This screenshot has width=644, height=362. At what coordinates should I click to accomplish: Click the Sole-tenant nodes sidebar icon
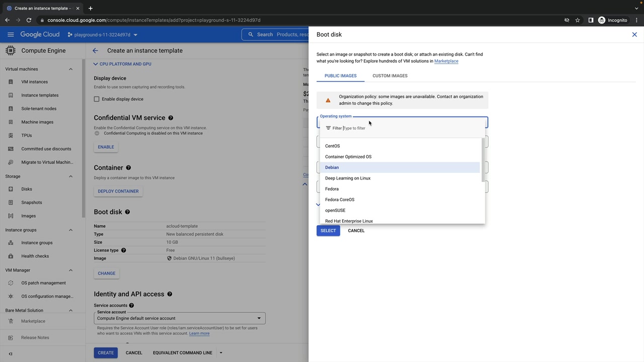pos(11,109)
